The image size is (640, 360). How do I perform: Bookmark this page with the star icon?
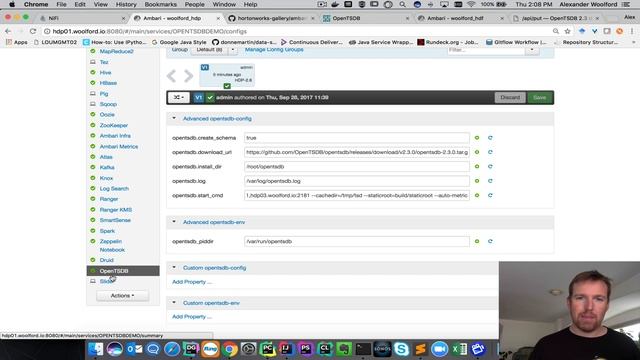(x=567, y=31)
